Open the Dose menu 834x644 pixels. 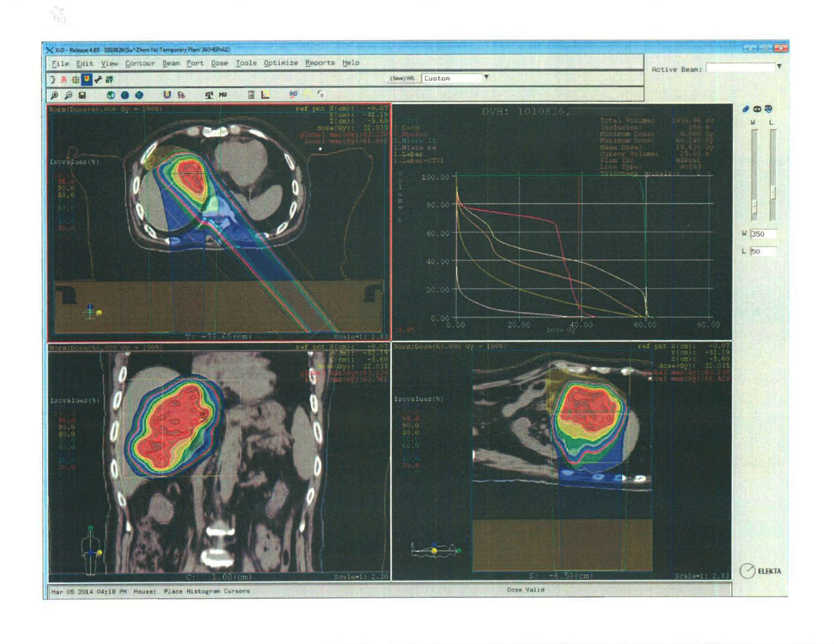click(219, 64)
